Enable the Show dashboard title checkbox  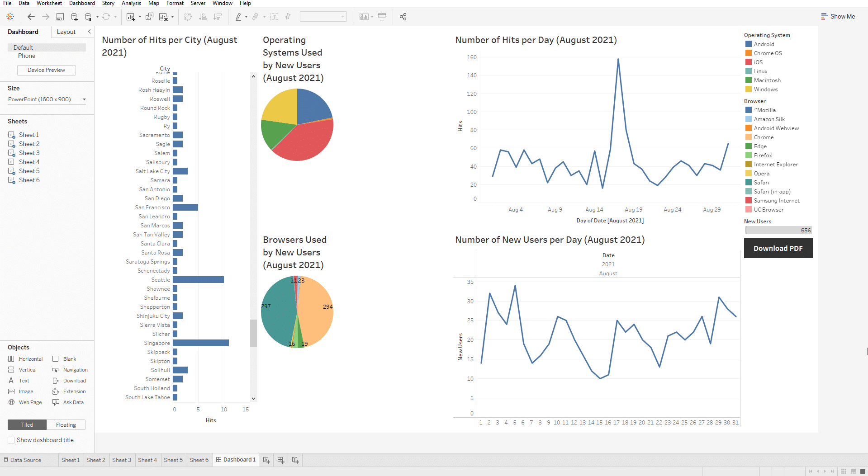(x=11, y=440)
